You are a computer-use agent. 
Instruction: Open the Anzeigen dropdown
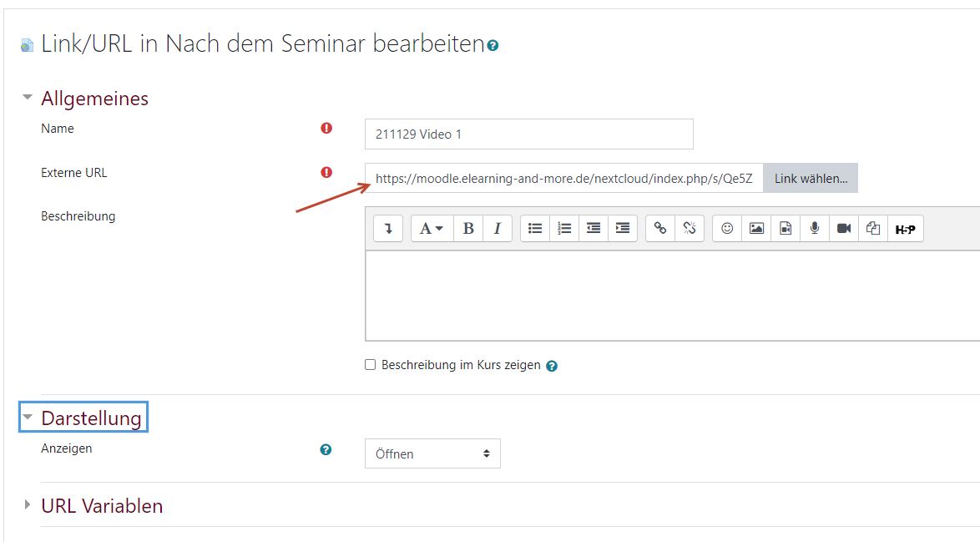pos(432,453)
